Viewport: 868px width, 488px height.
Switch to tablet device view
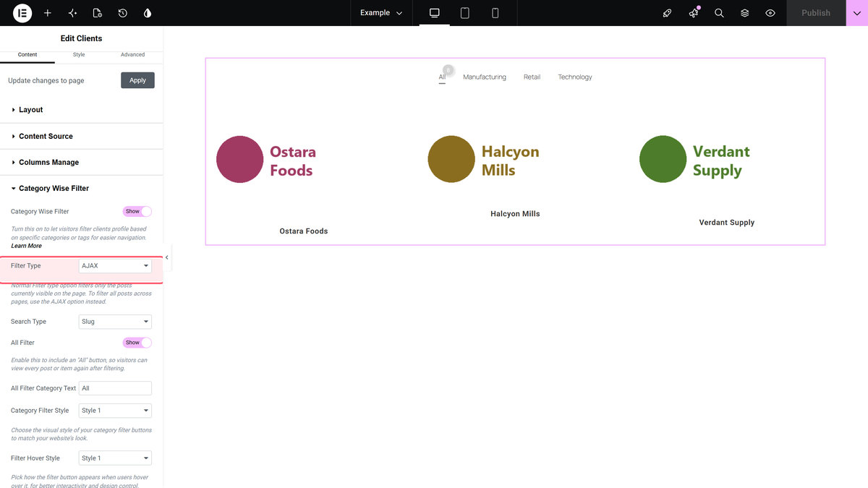pyautogui.click(x=465, y=13)
